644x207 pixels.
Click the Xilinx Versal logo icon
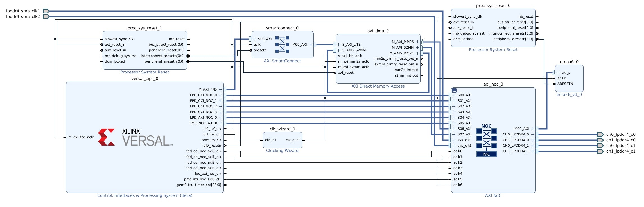point(106,137)
